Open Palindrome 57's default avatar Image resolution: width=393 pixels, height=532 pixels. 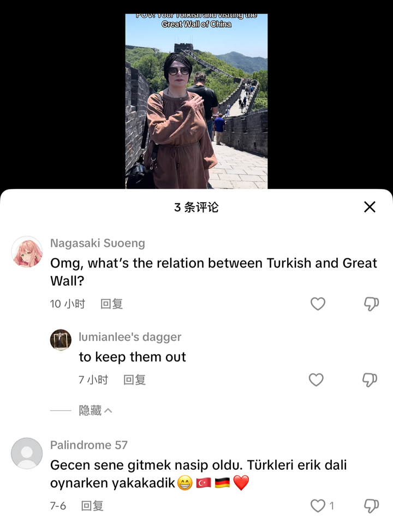pyautogui.click(x=27, y=453)
